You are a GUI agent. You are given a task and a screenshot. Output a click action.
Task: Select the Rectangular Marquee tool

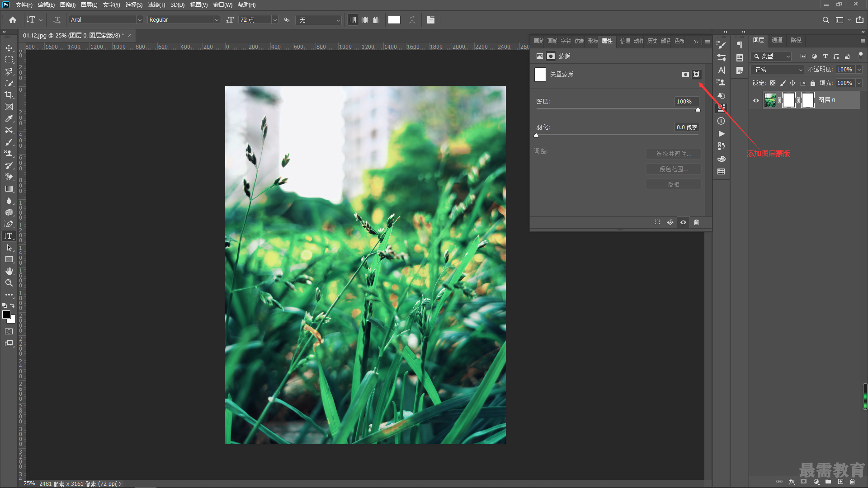9,60
